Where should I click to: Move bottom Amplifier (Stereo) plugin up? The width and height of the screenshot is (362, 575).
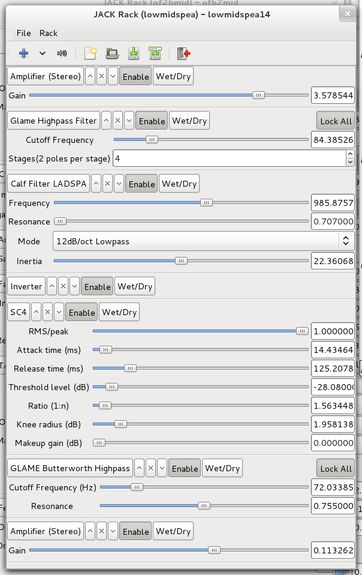90,531
